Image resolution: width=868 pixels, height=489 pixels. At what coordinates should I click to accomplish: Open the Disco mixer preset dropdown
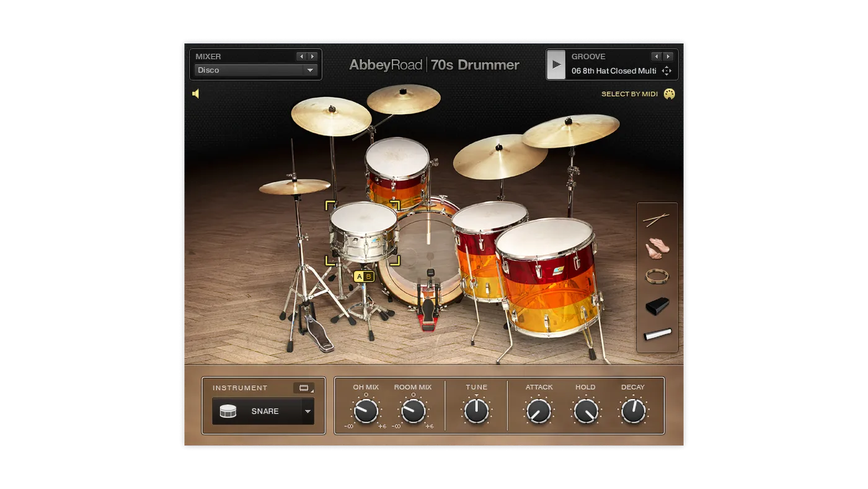click(256, 70)
